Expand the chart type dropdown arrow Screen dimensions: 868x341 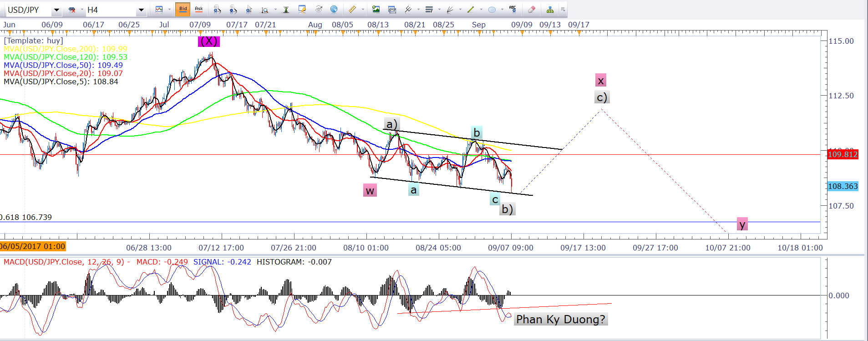[x=169, y=10]
